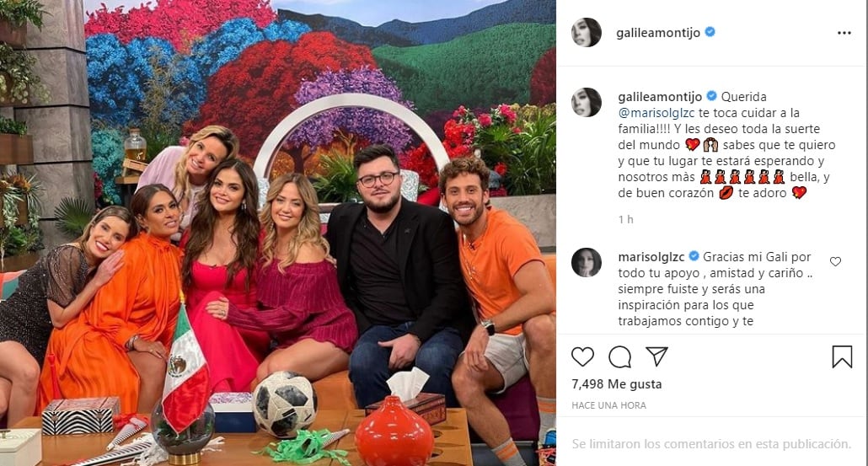Open the three-dot more options menu

pos(844,33)
